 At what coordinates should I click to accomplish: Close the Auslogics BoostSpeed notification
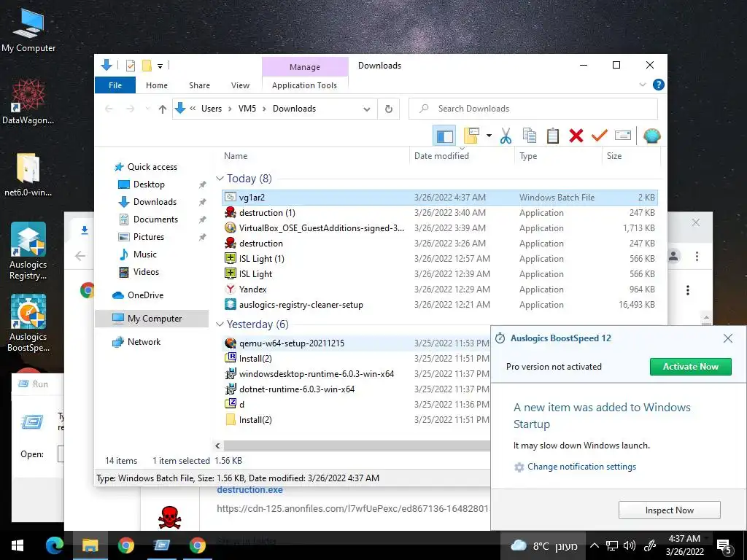[x=727, y=338]
